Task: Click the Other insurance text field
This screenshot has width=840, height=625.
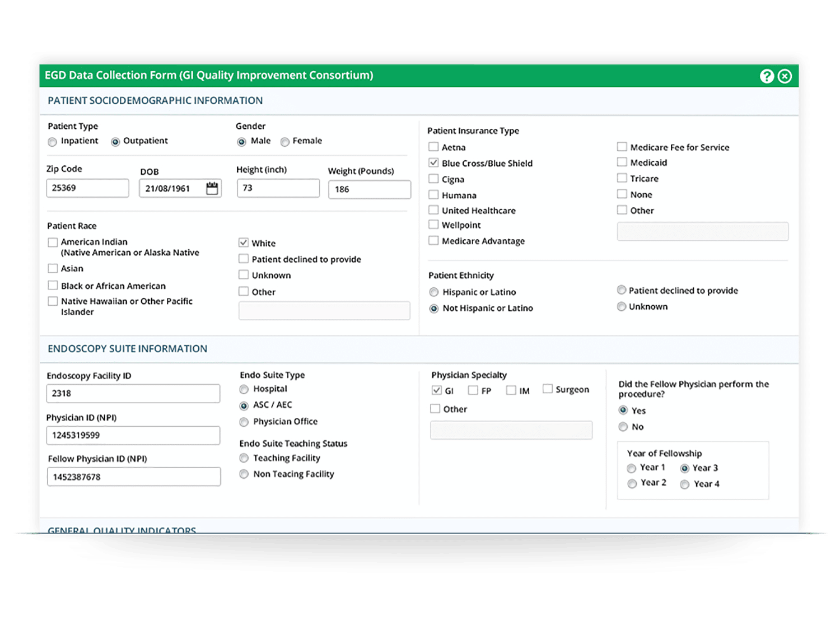Action: [703, 231]
